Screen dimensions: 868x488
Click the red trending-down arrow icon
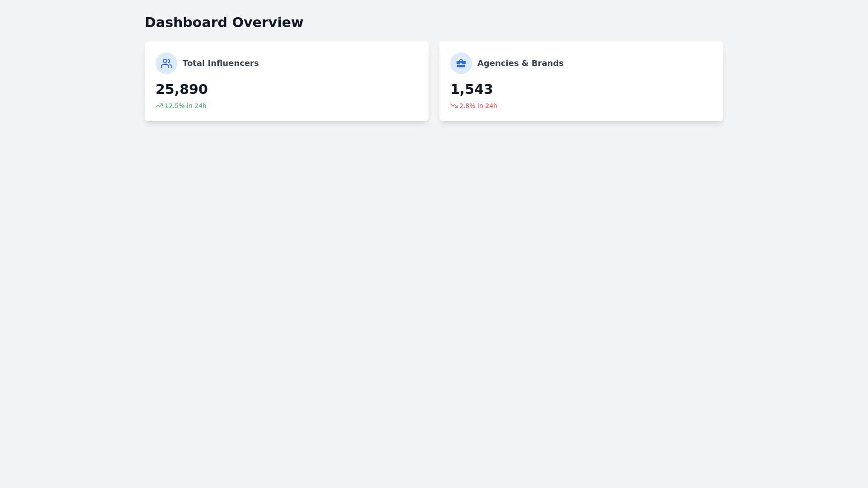click(x=454, y=106)
